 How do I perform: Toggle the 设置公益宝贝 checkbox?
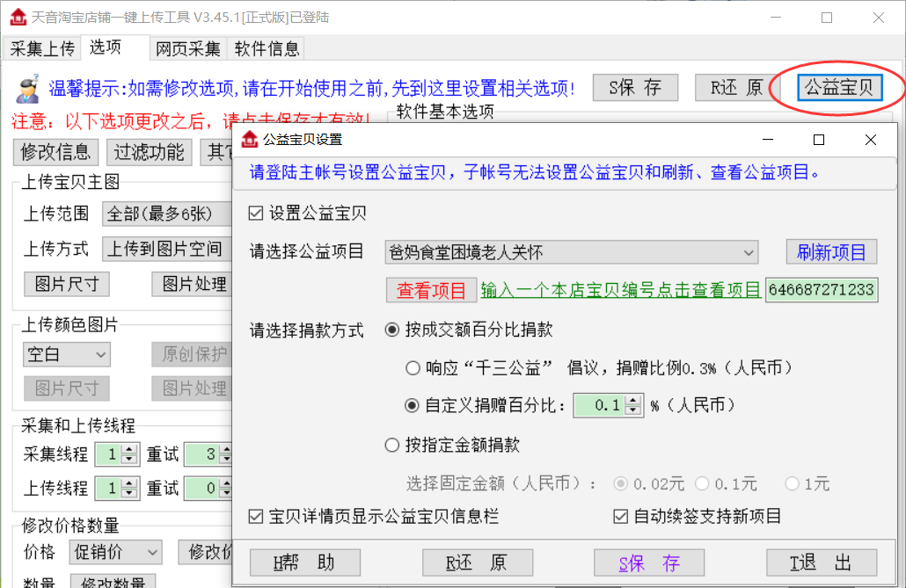point(256,213)
